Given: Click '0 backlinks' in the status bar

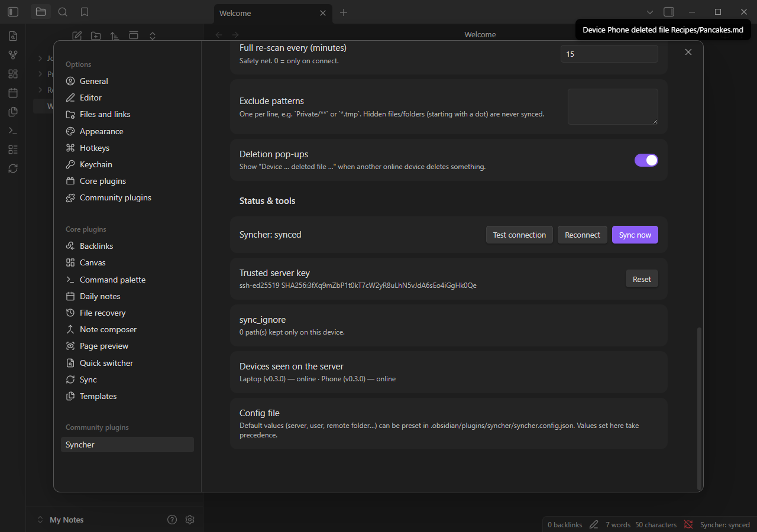Looking at the screenshot, I should tap(565, 524).
